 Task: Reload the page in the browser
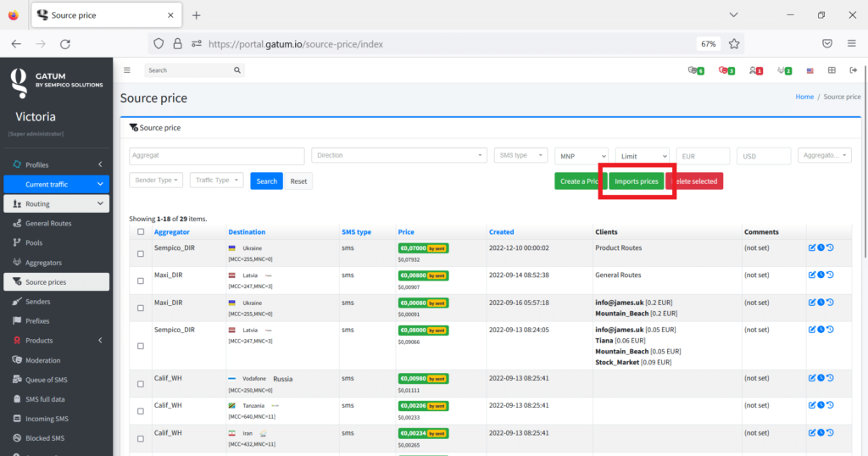tap(65, 43)
